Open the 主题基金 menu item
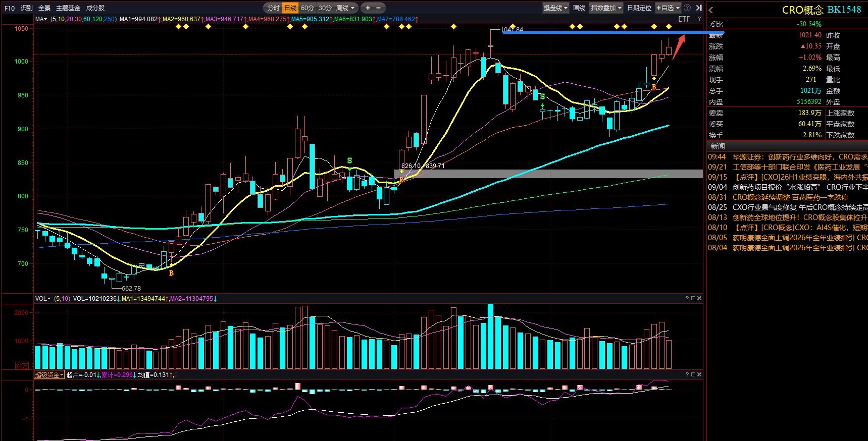The image size is (868, 441). pyautogui.click(x=68, y=8)
